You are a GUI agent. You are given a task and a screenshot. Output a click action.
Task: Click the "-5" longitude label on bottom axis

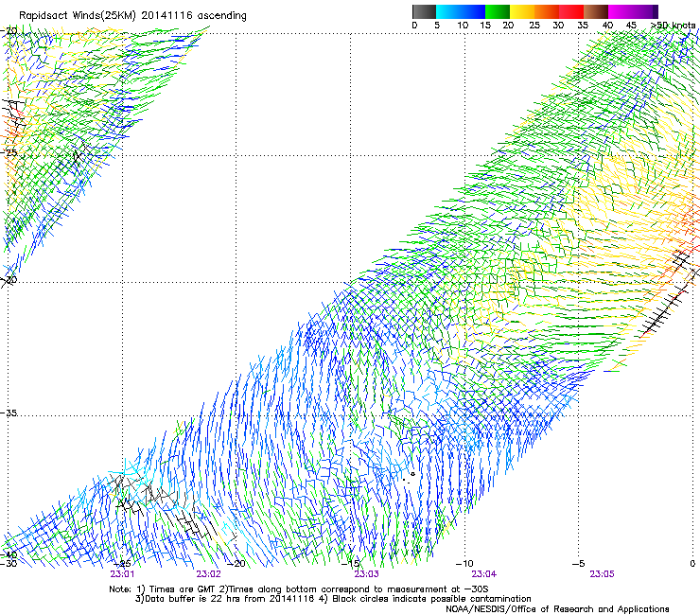point(578,564)
